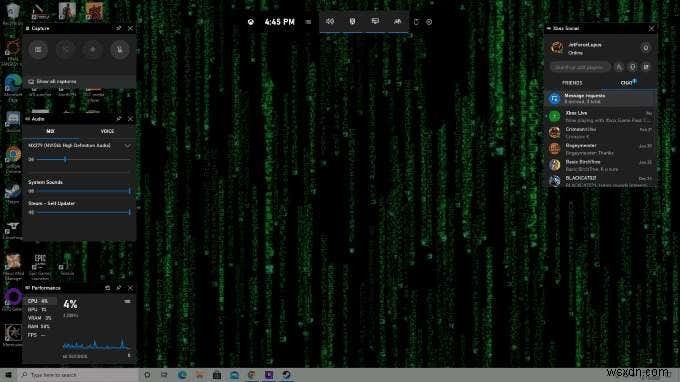Pin the Performance widget
The height and width of the screenshot is (382, 680).
(118, 288)
